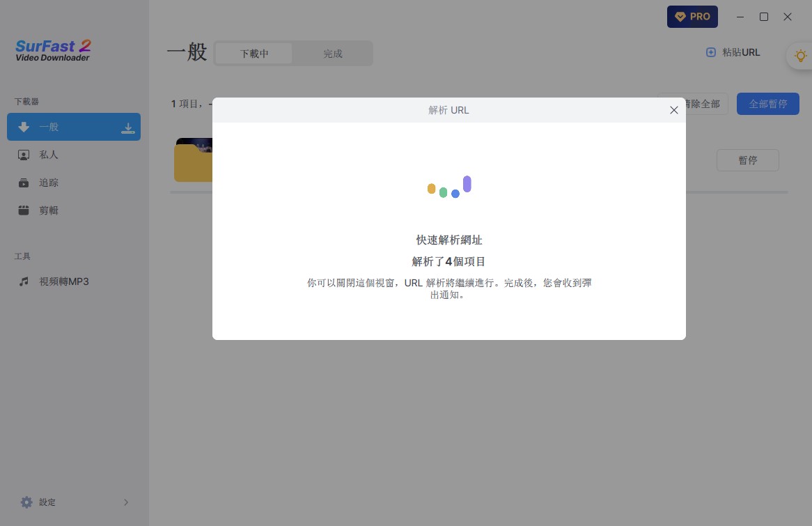The width and height of the screenshot is (812, 526).
Task: Minimize the SurFast window
Action: pos(740,17)
